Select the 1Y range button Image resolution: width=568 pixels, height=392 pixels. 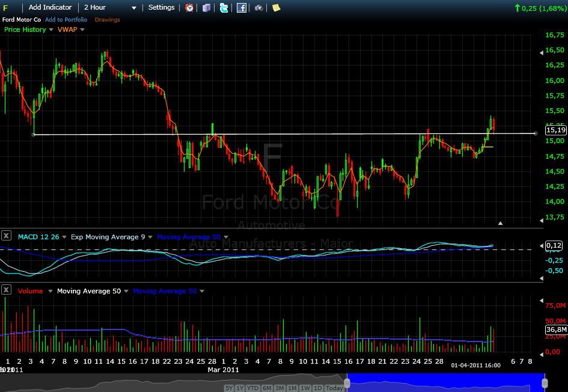pos(240,388)
